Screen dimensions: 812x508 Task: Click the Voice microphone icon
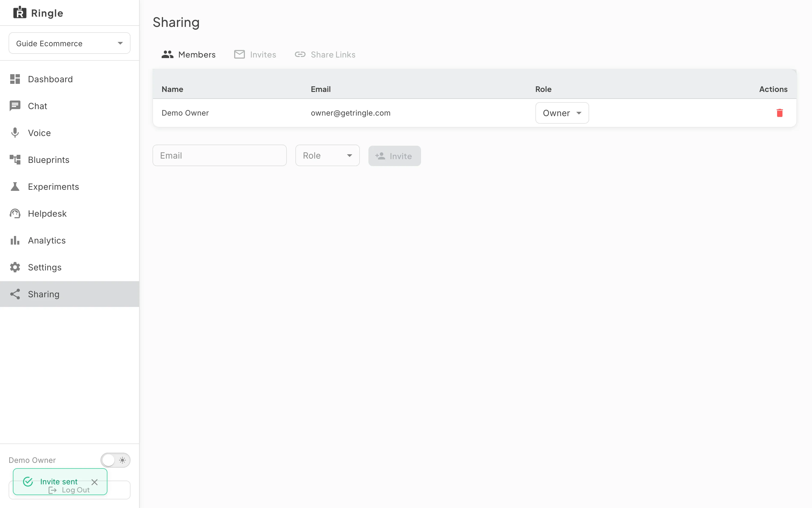click(15, 133)
